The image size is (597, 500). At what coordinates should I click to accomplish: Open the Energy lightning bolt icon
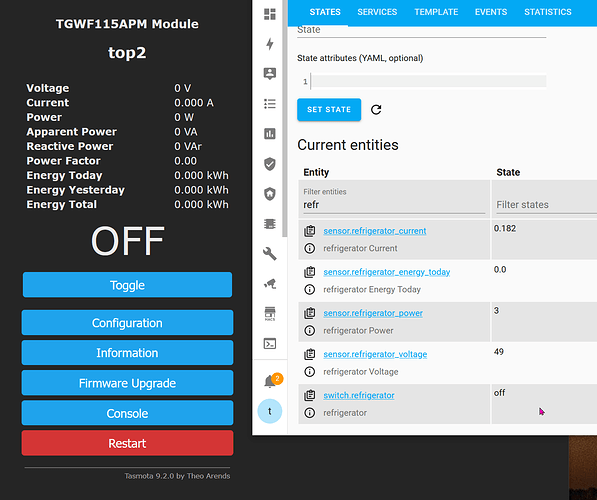click(270, 44)
